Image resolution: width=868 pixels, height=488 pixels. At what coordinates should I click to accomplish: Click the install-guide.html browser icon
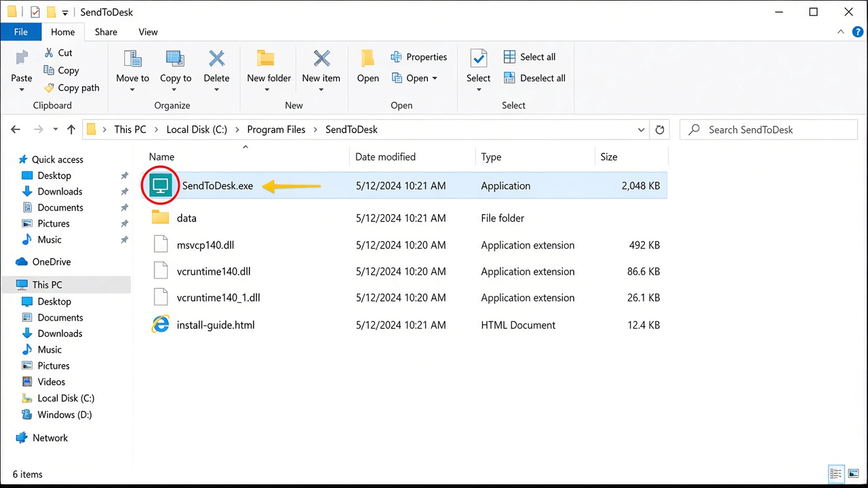click(x=161, y=325)
